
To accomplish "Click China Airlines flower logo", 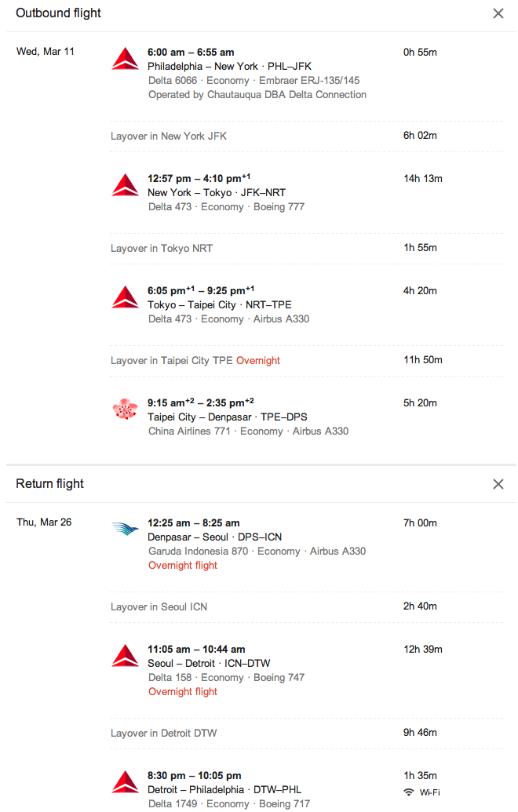I will coord(126,409).
